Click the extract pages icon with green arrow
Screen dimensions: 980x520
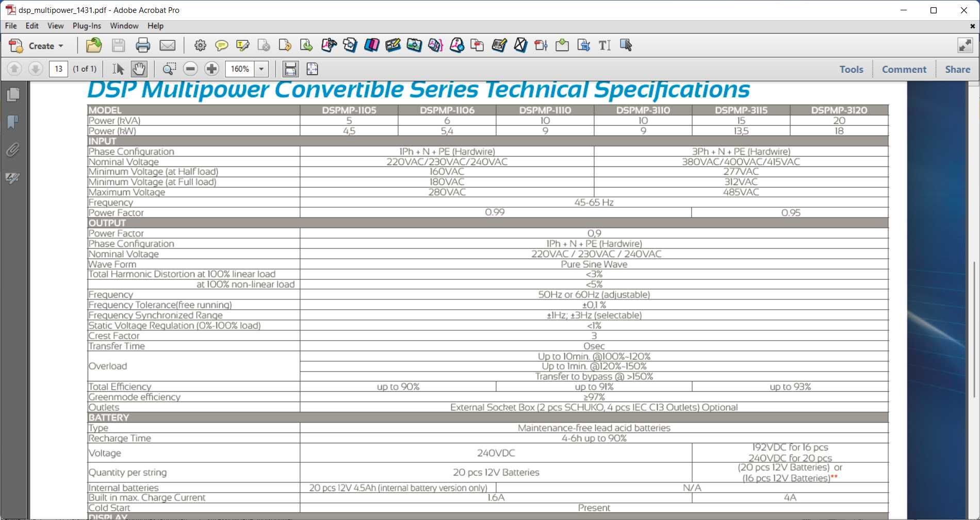point(306,46)
